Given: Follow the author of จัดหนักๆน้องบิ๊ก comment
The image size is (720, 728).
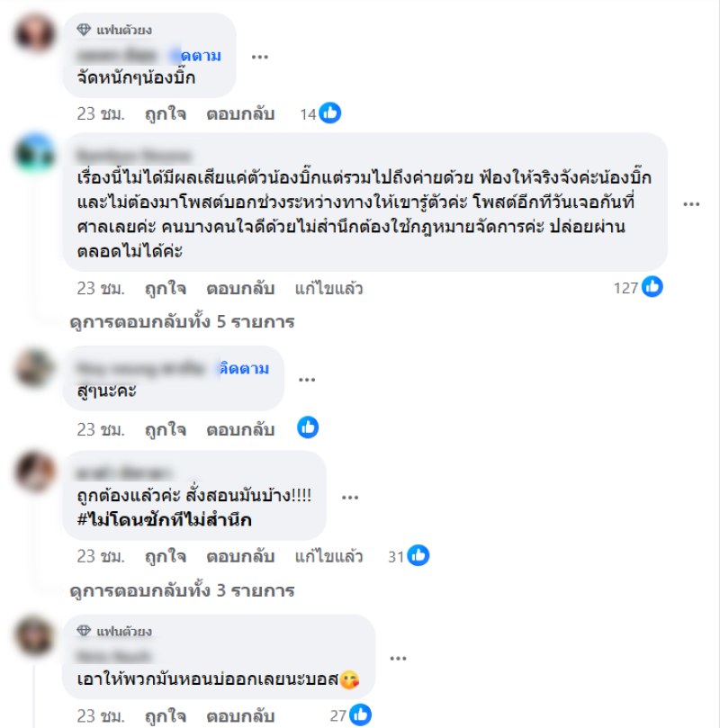Looking at the screenshot, I should pyautogui.click(x=201, y=56).
